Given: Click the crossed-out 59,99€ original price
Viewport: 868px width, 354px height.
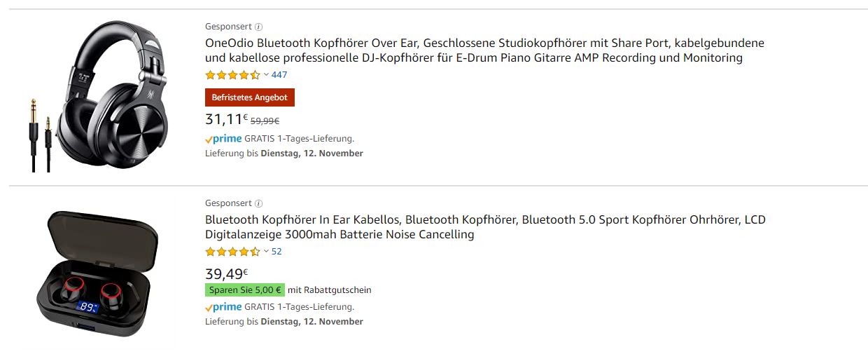Looking at the screenshot, I should click(265, 121).
